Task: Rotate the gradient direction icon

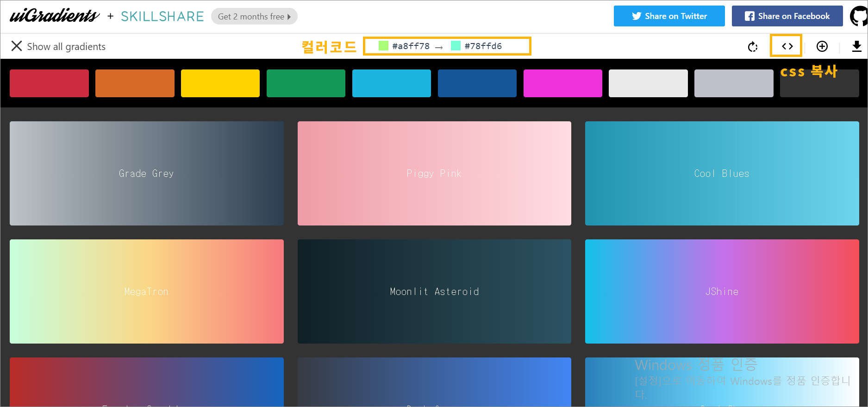Action: tap(753, 46)
